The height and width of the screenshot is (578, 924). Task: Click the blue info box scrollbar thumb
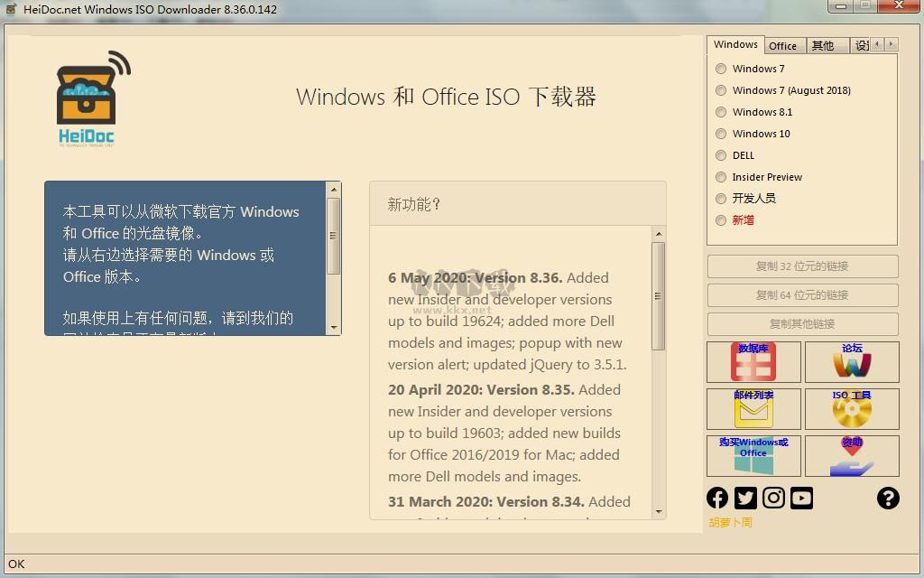pyautogui.click(x=334, y=236)
